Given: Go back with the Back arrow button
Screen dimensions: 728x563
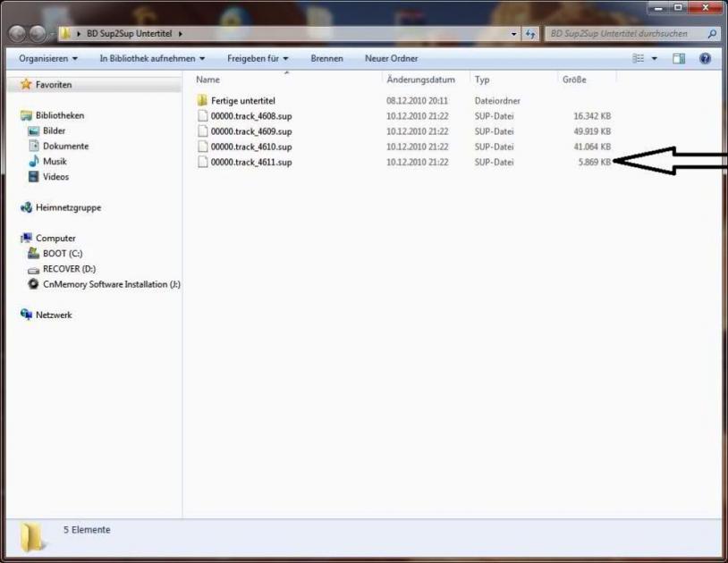Looking at the screenshot, I should click(17, 33).
